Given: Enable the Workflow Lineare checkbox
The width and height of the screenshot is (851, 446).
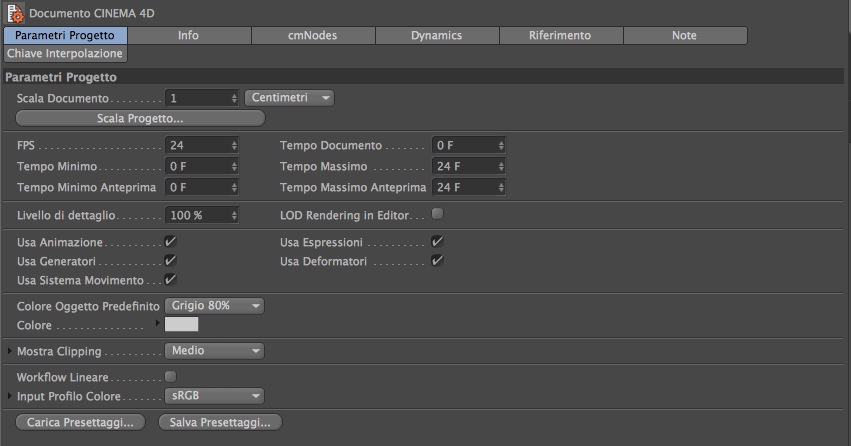Looking at the screenshot, I should (x=170, y=377).
